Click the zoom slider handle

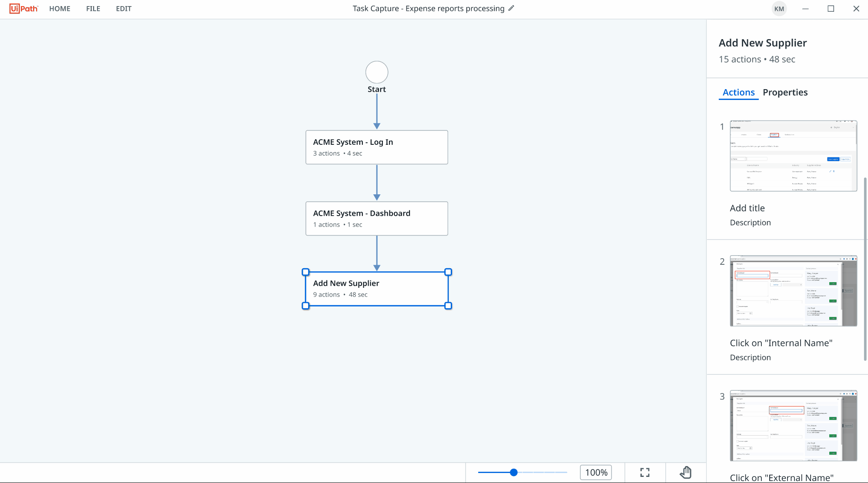(514, 472)
